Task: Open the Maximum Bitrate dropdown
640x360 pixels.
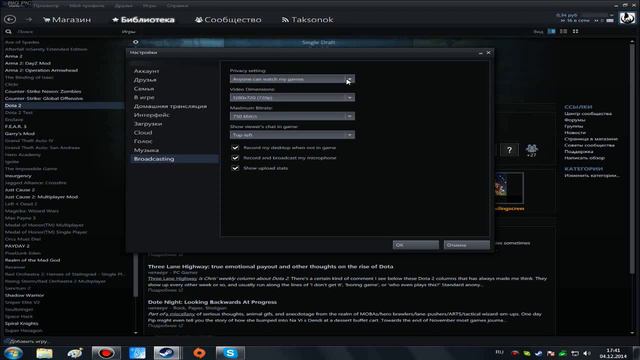Action: 292,116
